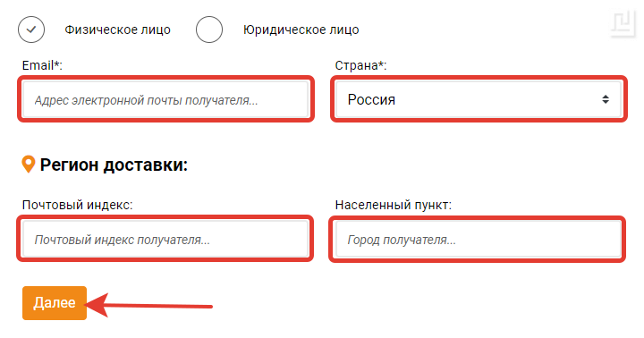Screen dimensions: 644x338
Task: Click the checkmark inside Физическое лицо circle
Action: [x=31, y=30]
